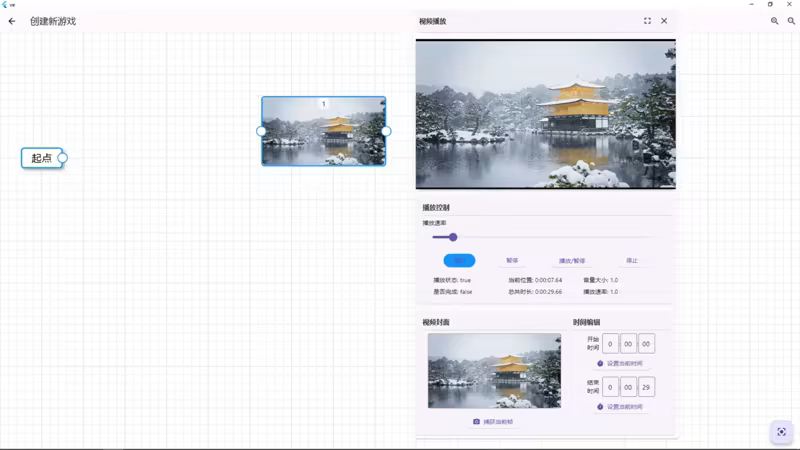Screen dimensions: 800x450
Task: Click the end time seconds field showing 29
Action: (646, 387)
